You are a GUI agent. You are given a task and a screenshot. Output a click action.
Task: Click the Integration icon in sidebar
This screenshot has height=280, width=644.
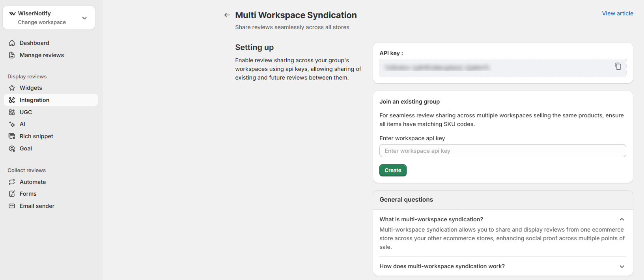12,100
